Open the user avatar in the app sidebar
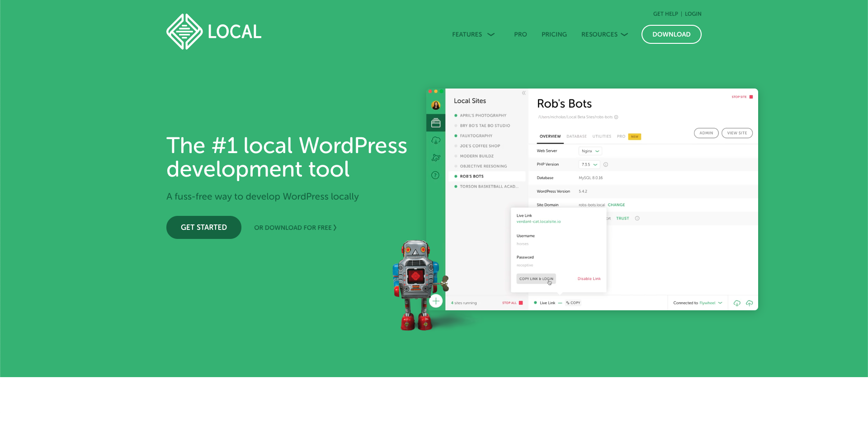 pyautogui.click(x=436, y=105)
